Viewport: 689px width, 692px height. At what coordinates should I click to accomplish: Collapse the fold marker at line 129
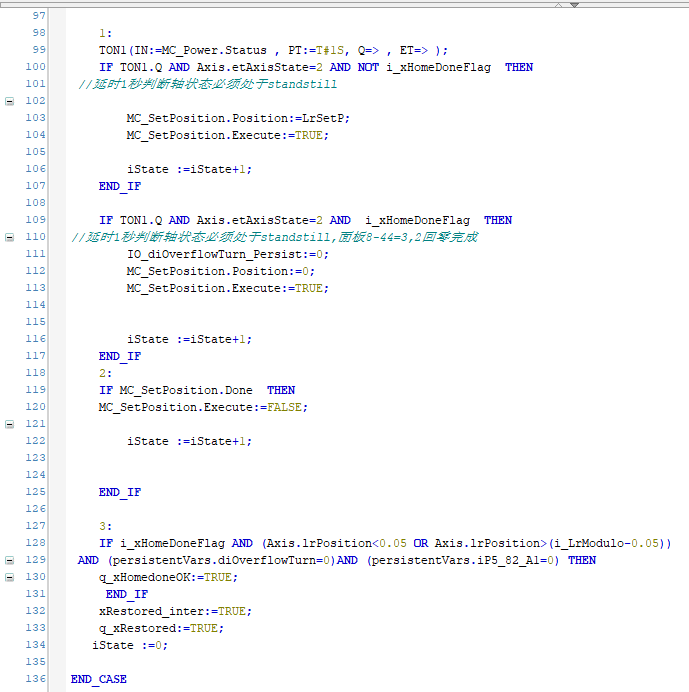(x=9, y=560)
